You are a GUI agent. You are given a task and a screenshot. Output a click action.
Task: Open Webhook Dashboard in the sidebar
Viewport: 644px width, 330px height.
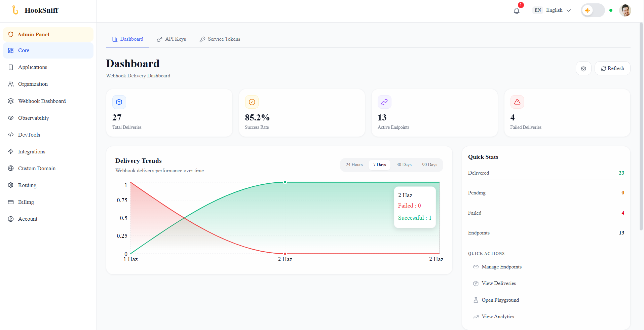[x=48, y=101]
